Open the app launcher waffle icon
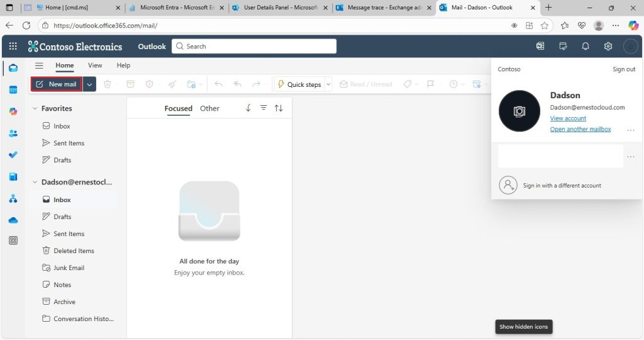 13,46
